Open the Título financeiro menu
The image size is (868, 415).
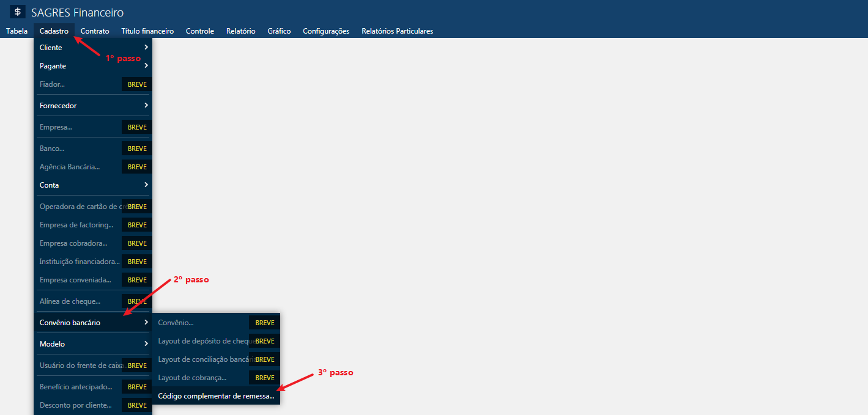pos(147,31)
